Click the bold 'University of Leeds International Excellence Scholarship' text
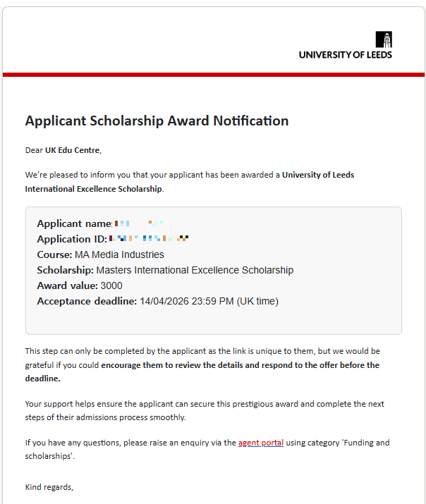The width and height of the screenshot is (426, 504). (x=317, y=175)
